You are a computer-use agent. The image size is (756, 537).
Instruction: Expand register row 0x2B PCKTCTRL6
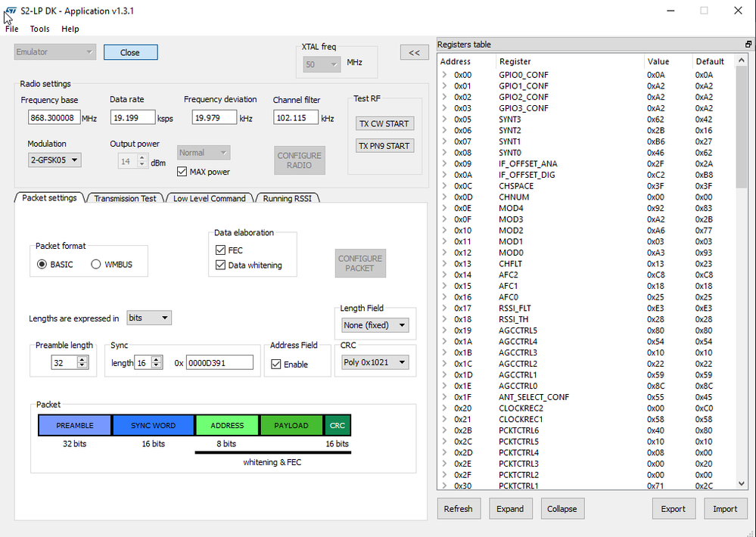[x=444, y=430]
